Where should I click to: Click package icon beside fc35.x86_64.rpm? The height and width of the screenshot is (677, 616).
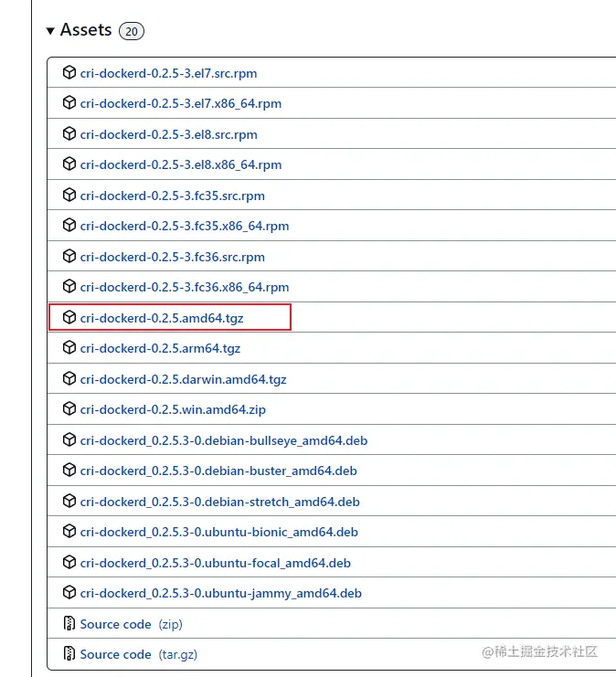(x=69, y=226)
